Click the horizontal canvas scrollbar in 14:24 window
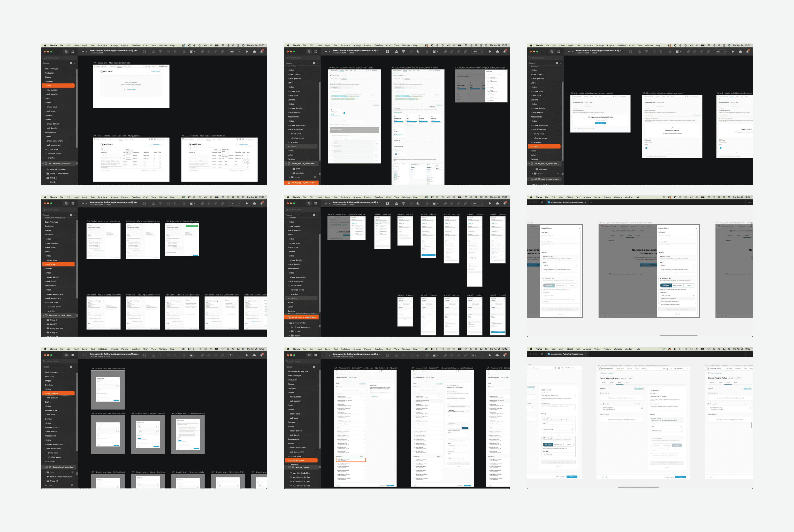This screenshot has height=532, width=794. [678, 335]
